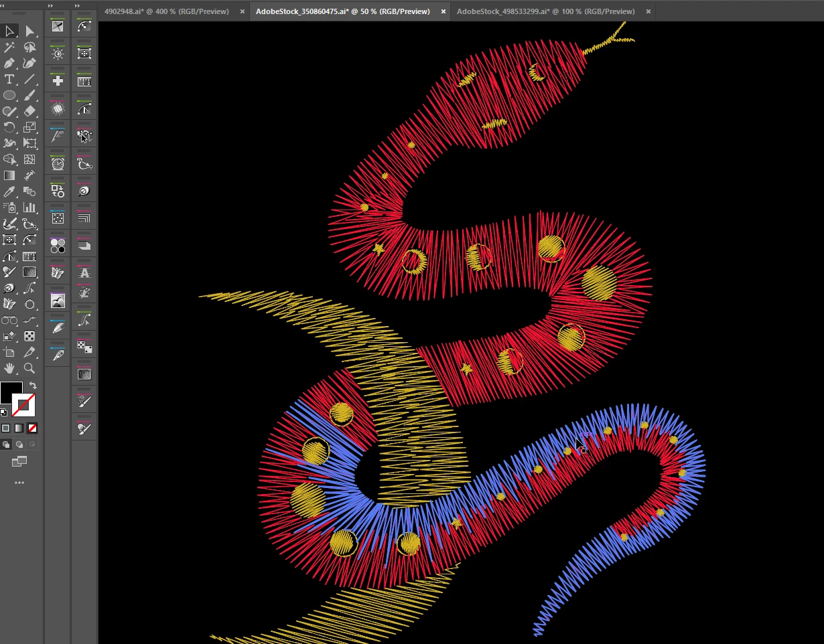
Task: Select the Selection tool (black arrow)
Action: pos(9,31)
